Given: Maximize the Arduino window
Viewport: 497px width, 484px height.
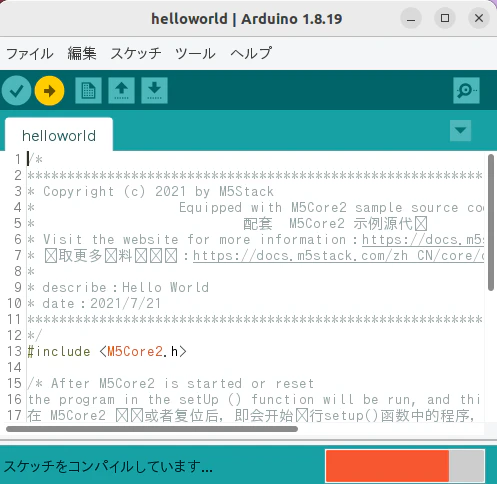Looking at the screenshot, I should (445, 18).
